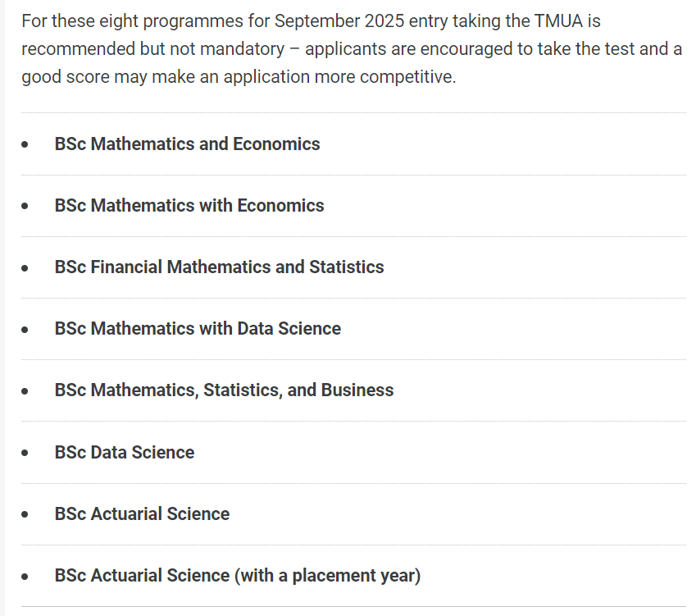Click the bullet beside BSc Mathematics with Economics
Image resolution: width=696 pixels, height=616 pixels.
point(25,207)
